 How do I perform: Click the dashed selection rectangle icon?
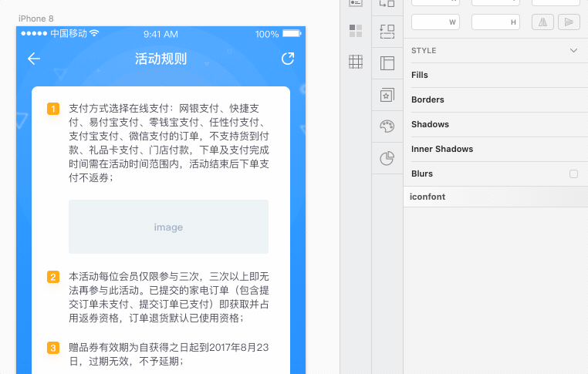coord(387,32)
